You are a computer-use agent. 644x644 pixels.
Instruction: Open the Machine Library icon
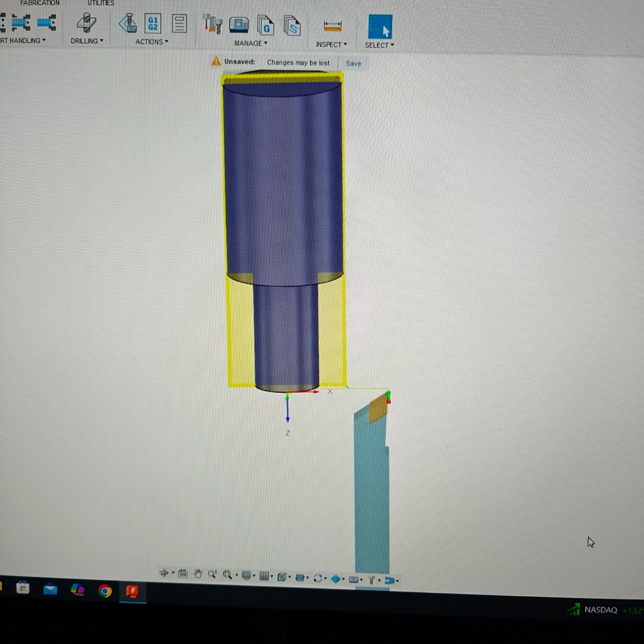(x=239, y=25)
